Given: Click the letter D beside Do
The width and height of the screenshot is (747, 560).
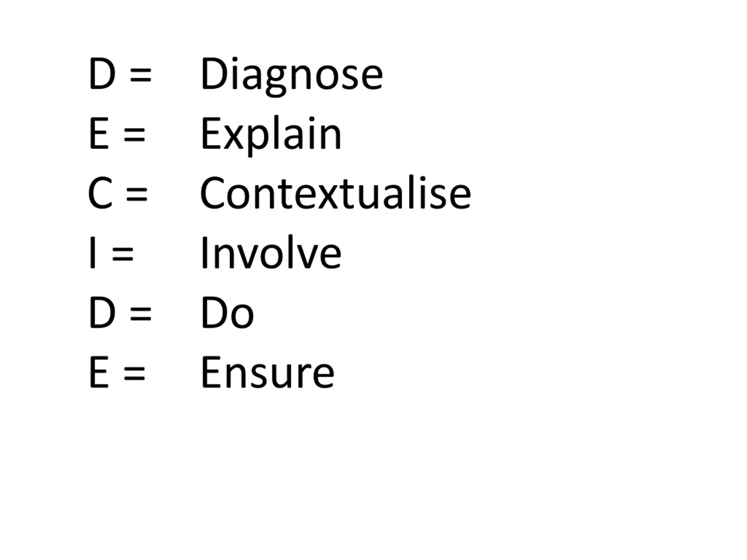Looking at the screenshot, I should coord(102,313).
